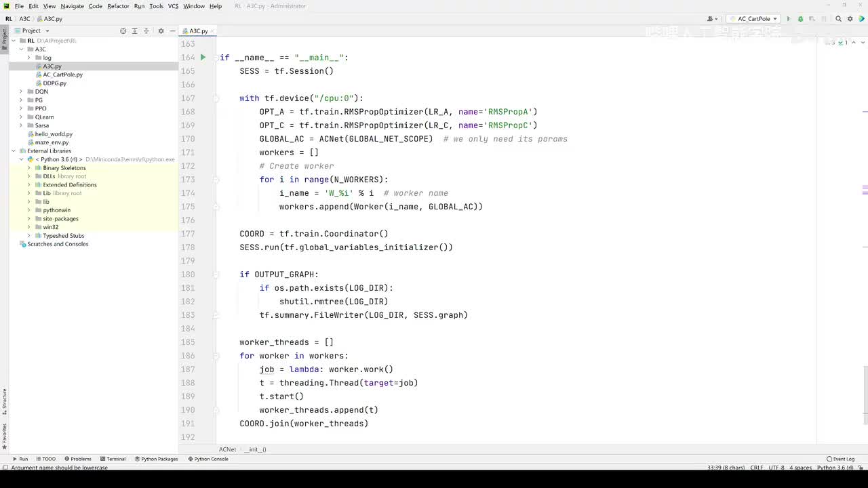
Task: Open the File menu
Action: tap(19, 6)
